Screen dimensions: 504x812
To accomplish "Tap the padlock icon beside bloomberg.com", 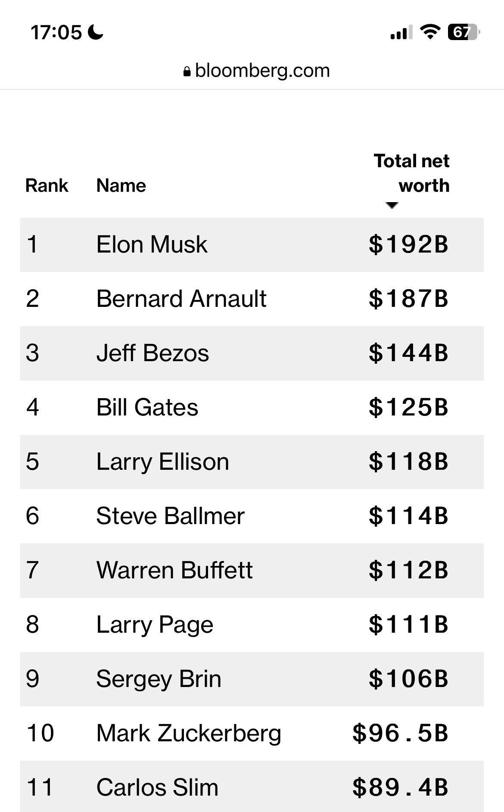I will coord(187,72).
